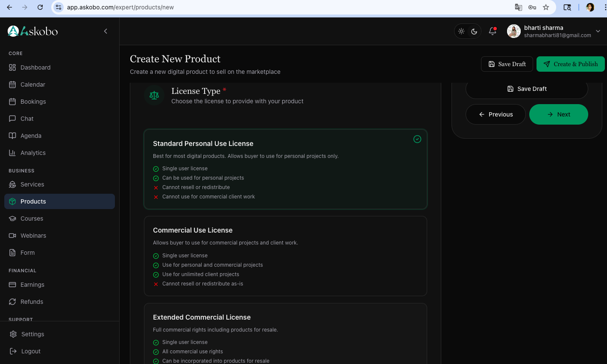Screen dimensions: 607x364
Task: Click the password key icon in address bar
Action: pyautogui.click(x=532, y=7)
